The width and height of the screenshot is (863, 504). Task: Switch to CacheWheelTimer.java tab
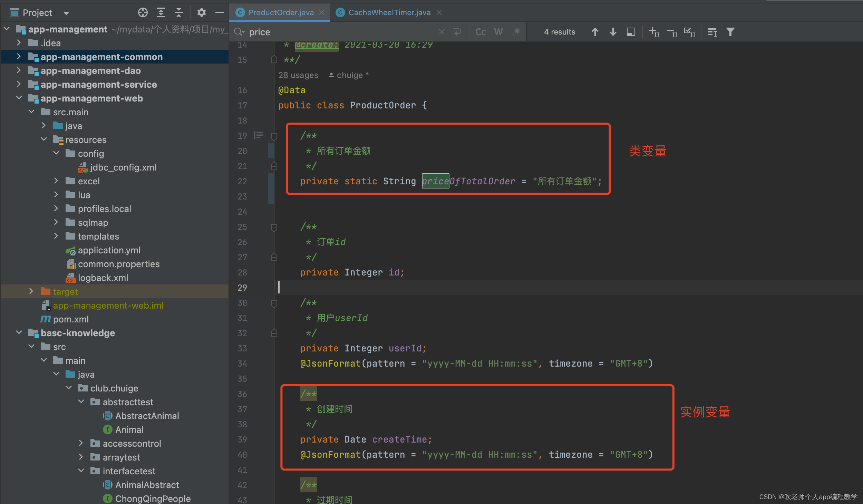click(389, 13)
